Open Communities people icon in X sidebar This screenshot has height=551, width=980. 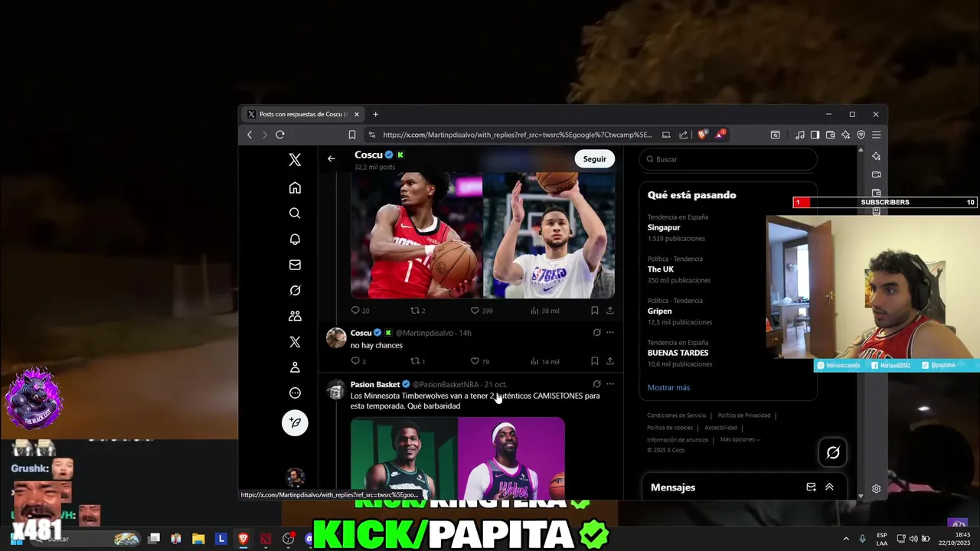tap(295, 316)
